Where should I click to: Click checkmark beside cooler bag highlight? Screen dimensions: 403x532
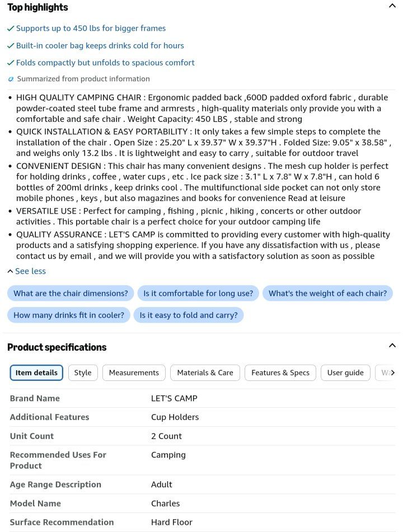coord(11,46)
